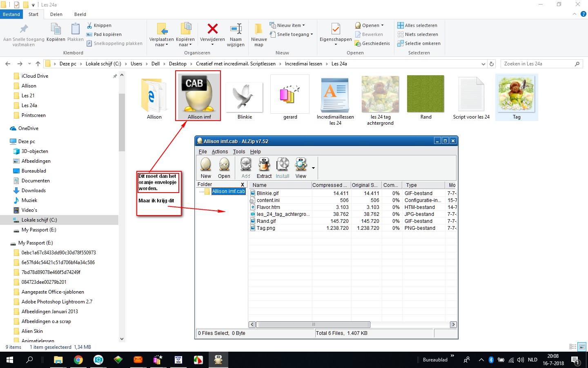Viewport: 588px width, 368px height.
Task: Go up one folder with the up arrow
Action: tap(38, 64)
